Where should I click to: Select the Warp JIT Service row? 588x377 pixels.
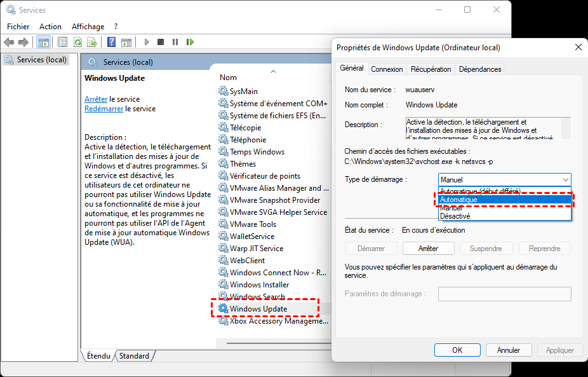(x=273, y=248)
